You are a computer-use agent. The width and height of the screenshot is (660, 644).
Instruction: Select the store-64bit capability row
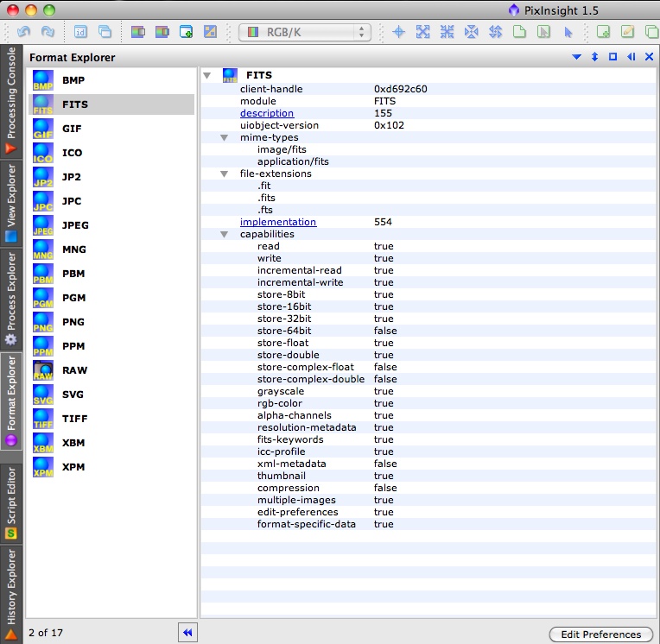tap(428, 331)
